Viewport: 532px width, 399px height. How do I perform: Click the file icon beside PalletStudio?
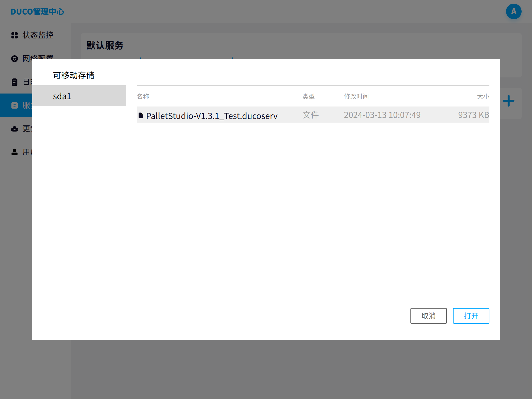[141, 115]
